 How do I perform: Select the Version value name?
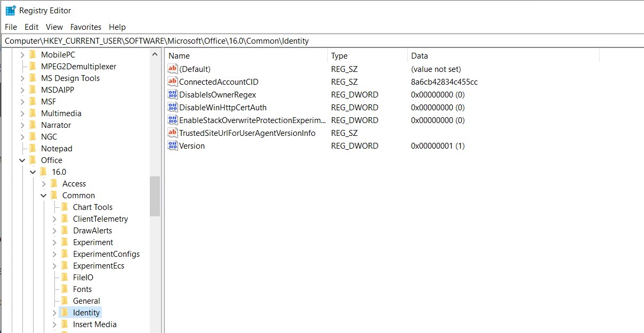point(192,145)
